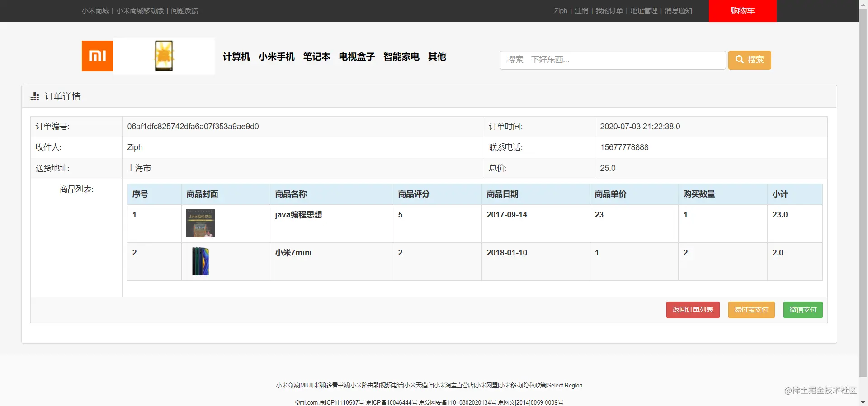Choose 微信支付 payment button
Screen dimensions: 868x406
[x=803, y=310]
